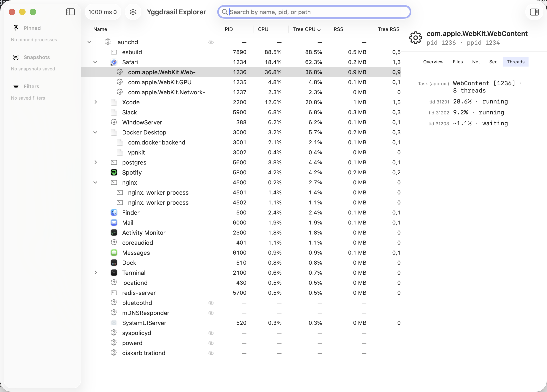Click the large gear icon in inspector
The image size is (547, 392).
point(415,38)
